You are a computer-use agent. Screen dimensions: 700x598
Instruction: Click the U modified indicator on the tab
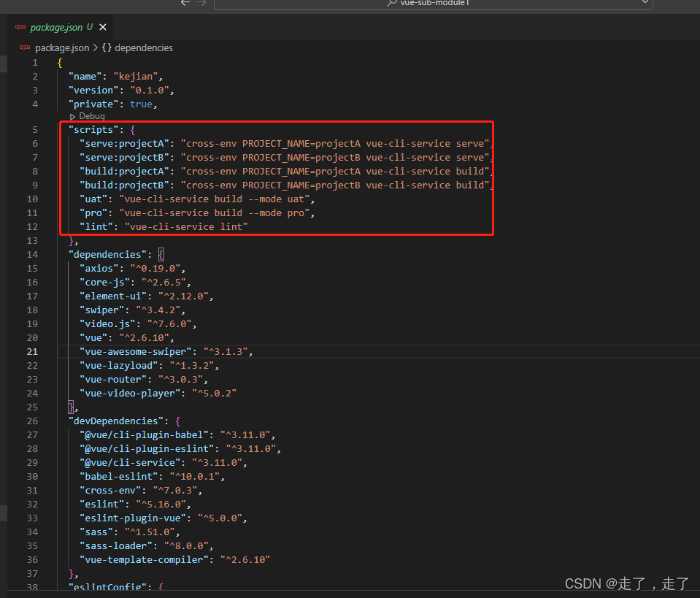pyautogui.click(x=88, y=26)
